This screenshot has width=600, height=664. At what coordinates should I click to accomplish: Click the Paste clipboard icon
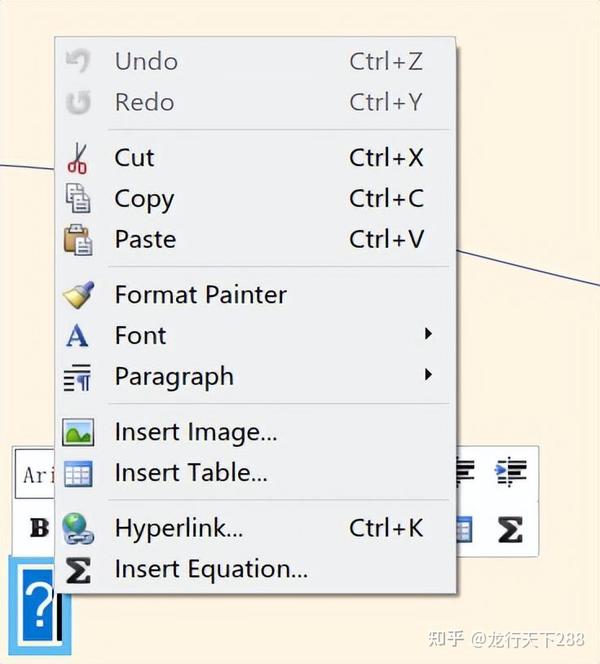coord(77,240)
